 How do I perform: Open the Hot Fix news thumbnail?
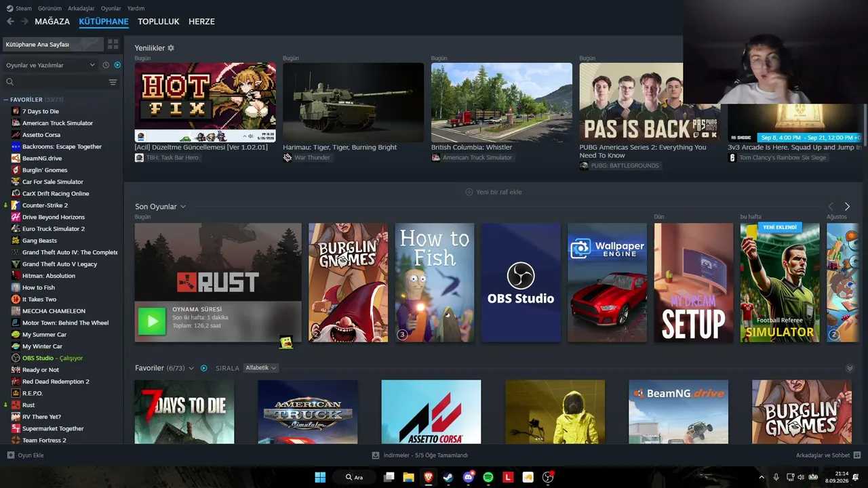205,102
